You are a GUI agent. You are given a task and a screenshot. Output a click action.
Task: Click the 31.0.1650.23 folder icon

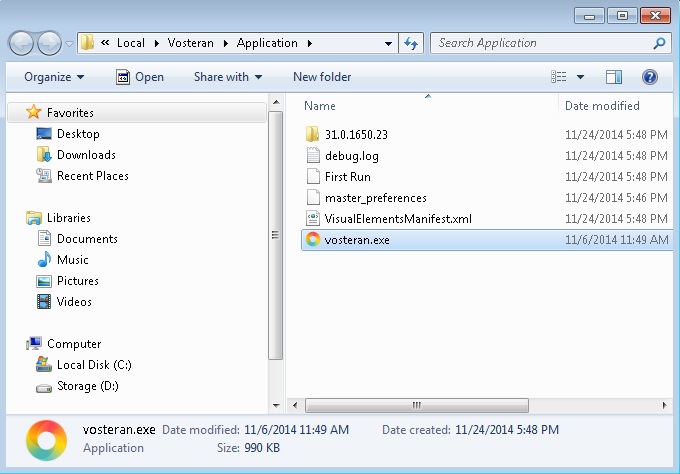pyautogui.click(x=313, y=134)
